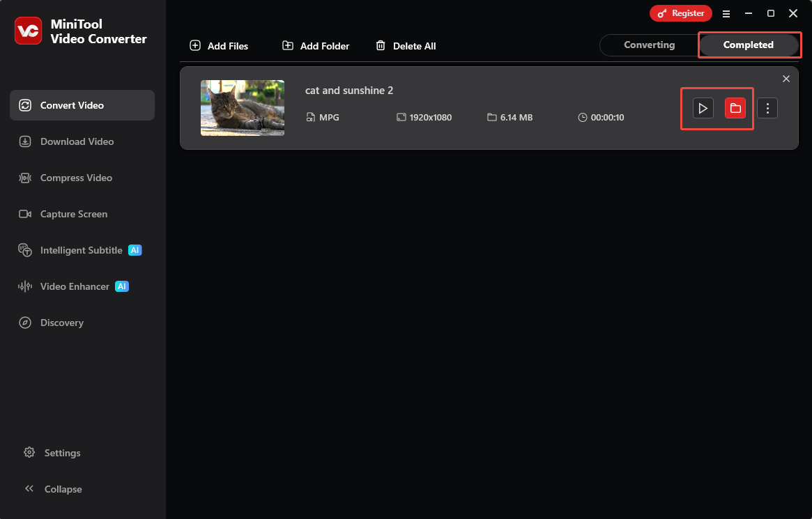Click the Download Video arrow icon
The width and height of the screenshot is (812, 519).
coord(25,141)
